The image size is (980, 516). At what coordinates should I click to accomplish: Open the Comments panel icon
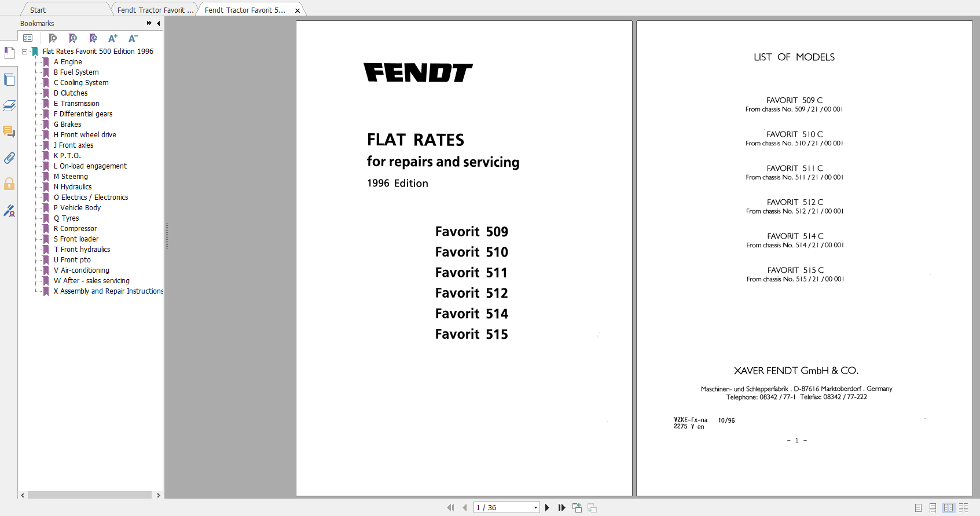(x=9, y=131)
